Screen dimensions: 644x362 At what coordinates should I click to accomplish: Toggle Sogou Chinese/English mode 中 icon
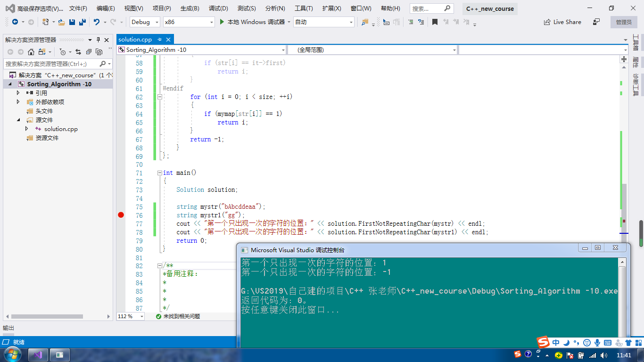(556, 343)
